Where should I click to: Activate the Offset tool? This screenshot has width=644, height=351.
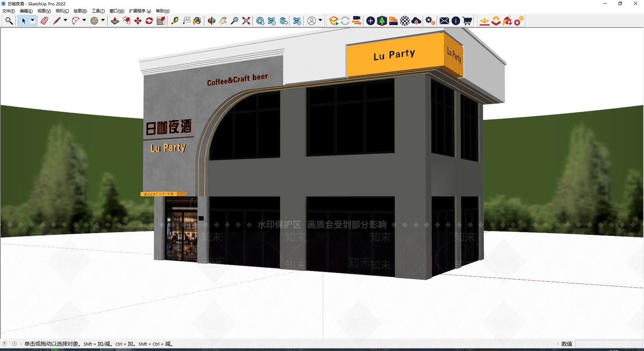126,21
